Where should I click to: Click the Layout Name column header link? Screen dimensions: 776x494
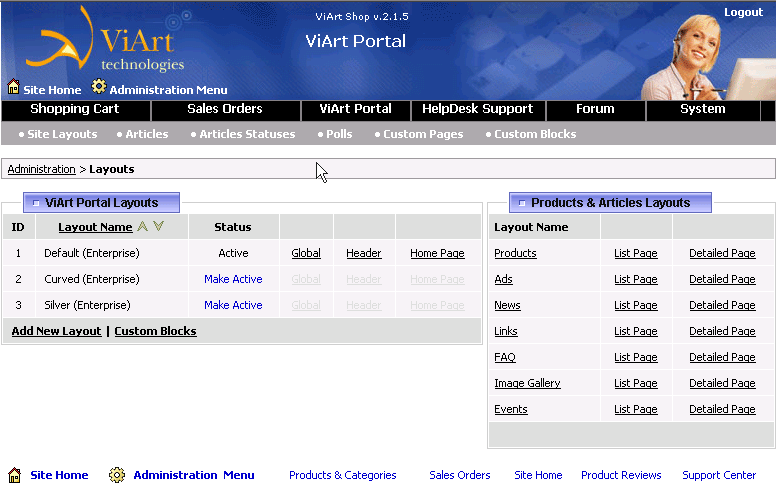(x=96, y=227)
